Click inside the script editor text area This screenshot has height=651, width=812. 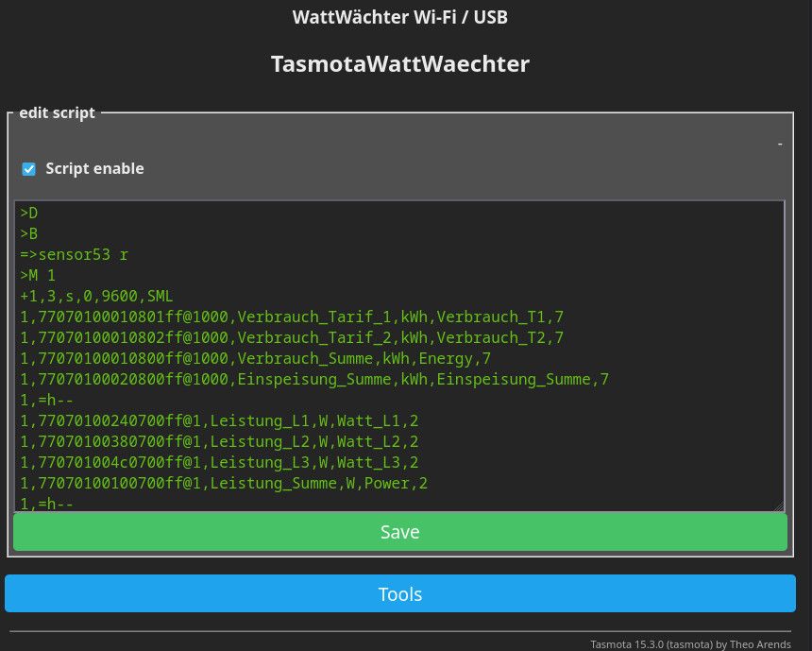click(399, 356)
